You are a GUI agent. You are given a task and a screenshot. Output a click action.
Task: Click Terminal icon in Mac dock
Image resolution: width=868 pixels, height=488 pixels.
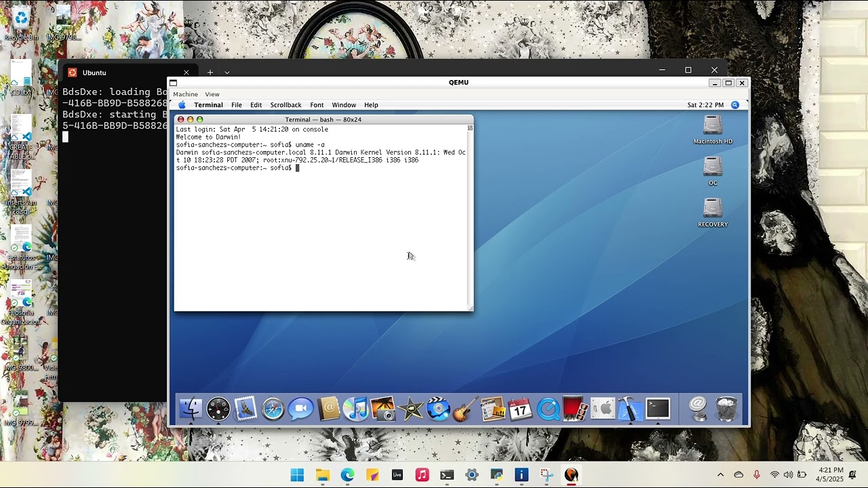pyautogui.click(x=658, y=409)
